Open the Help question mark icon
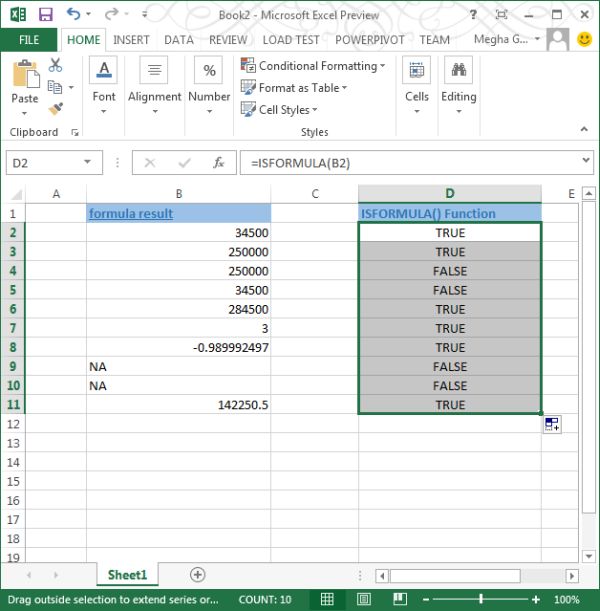This screenshot has width=600, height=611. (473, 15)
